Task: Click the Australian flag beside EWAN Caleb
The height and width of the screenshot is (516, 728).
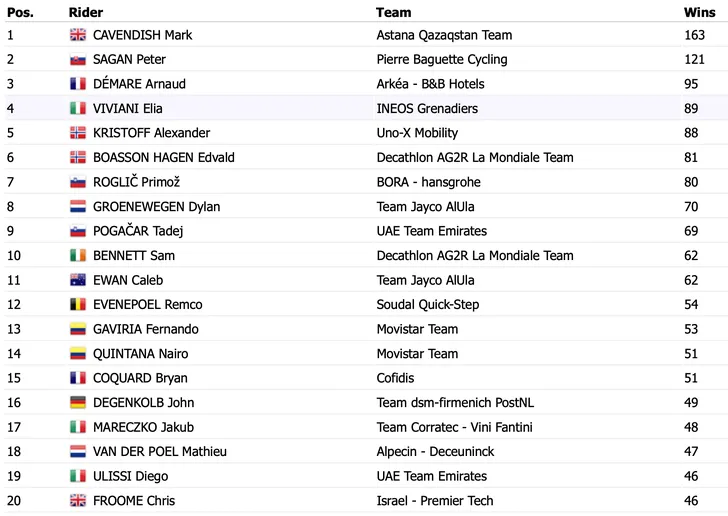Action: pyautogui.click(x=78, y=280)
